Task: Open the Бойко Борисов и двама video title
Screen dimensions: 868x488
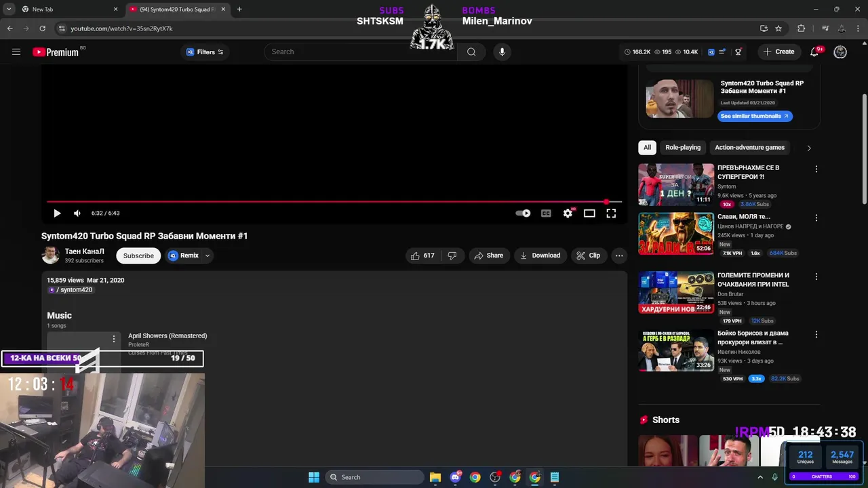Action: pyautogui.click(x=753, y=338)
